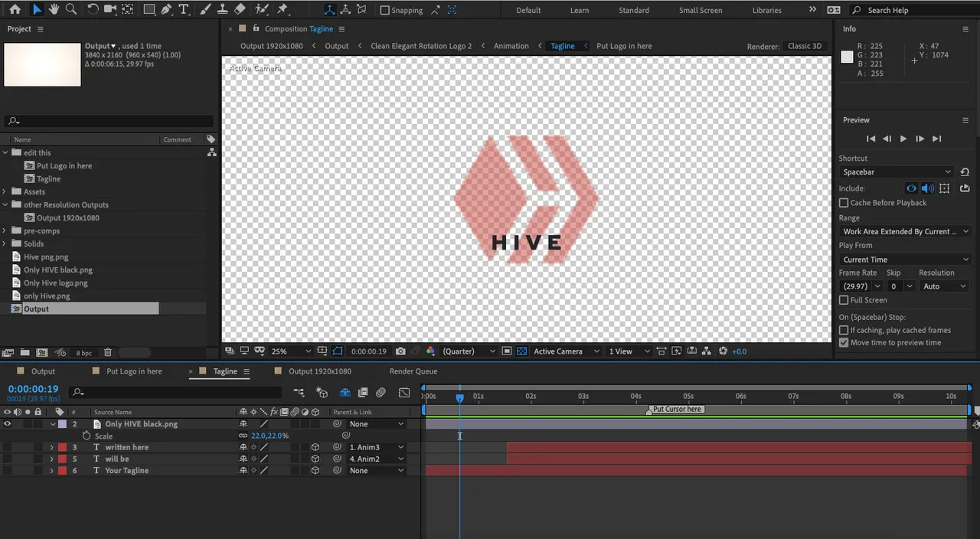980x539 pixels.
Task: Toggle Hide Shy Layers icon in timeline
Action: point(345,393)
